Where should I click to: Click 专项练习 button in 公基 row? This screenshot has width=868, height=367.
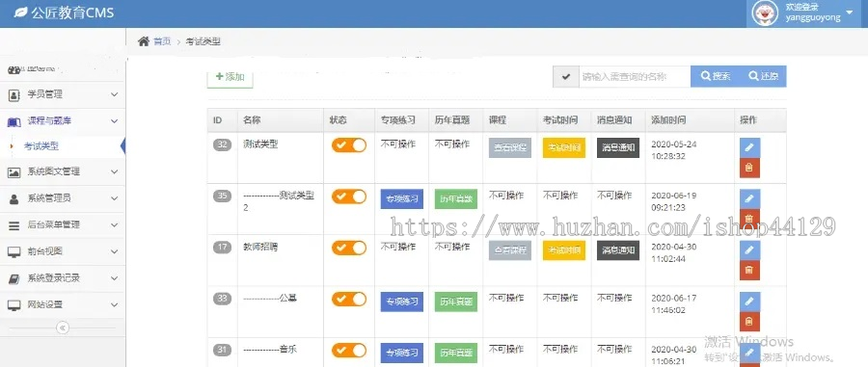pyautogui.click(x=402, y=301)
